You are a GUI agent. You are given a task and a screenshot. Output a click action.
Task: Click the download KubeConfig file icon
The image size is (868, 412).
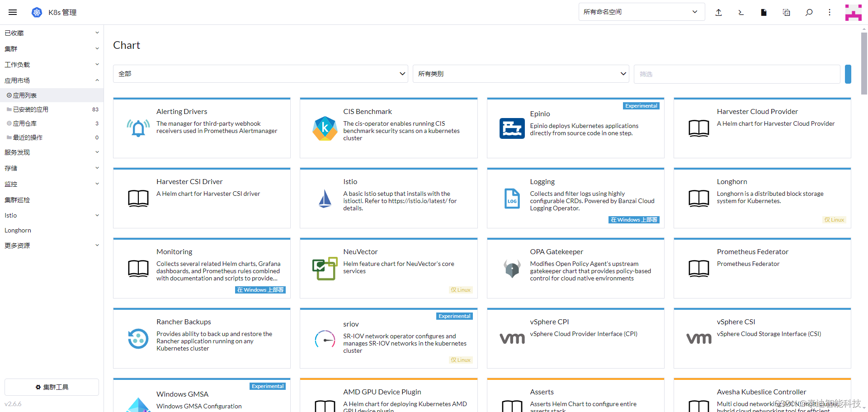tap(764, 12)
